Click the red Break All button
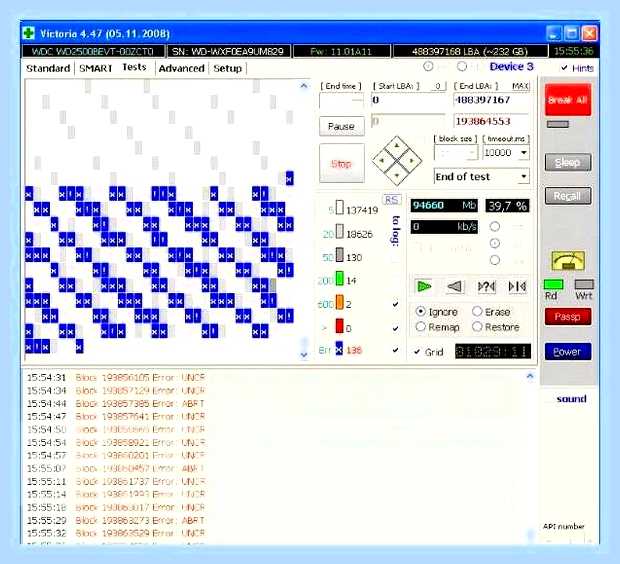The width and height of the screenshot is (620, 564). (x=568, y=100)
